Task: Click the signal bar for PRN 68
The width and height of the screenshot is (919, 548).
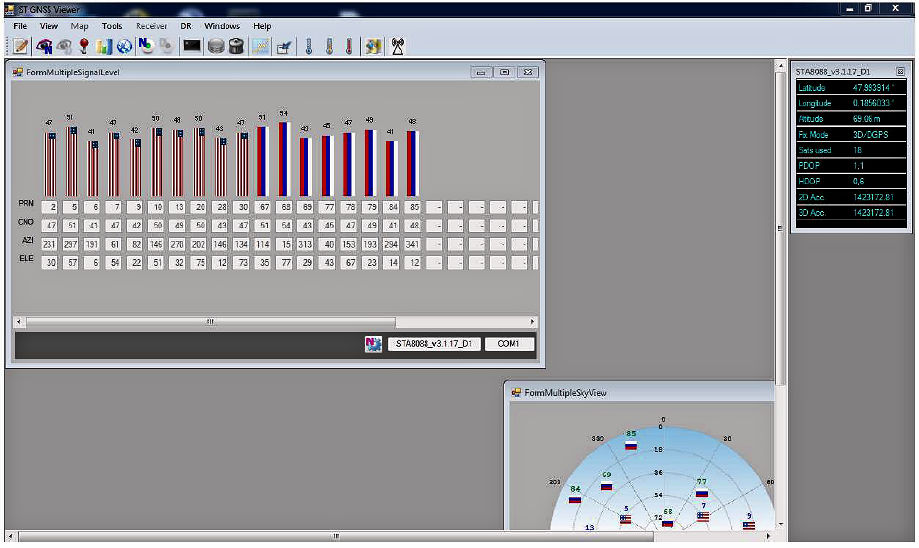Action: click(x=283, y=159)
